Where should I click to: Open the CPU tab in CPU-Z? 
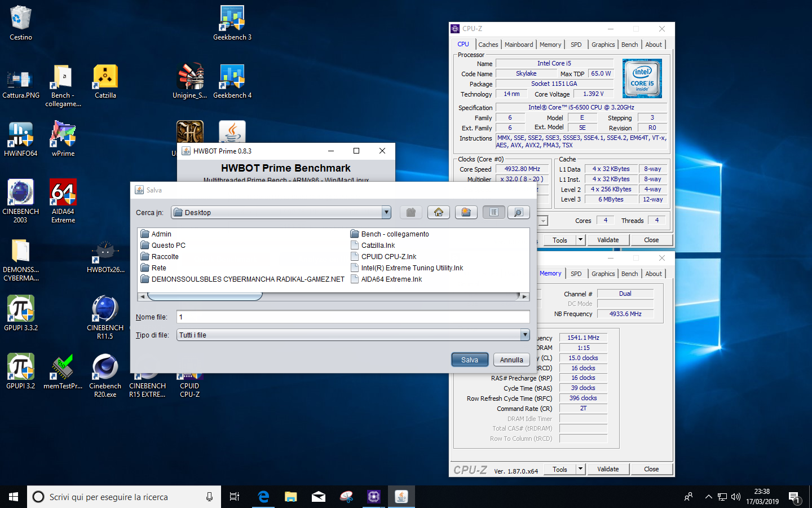point(463,44)
